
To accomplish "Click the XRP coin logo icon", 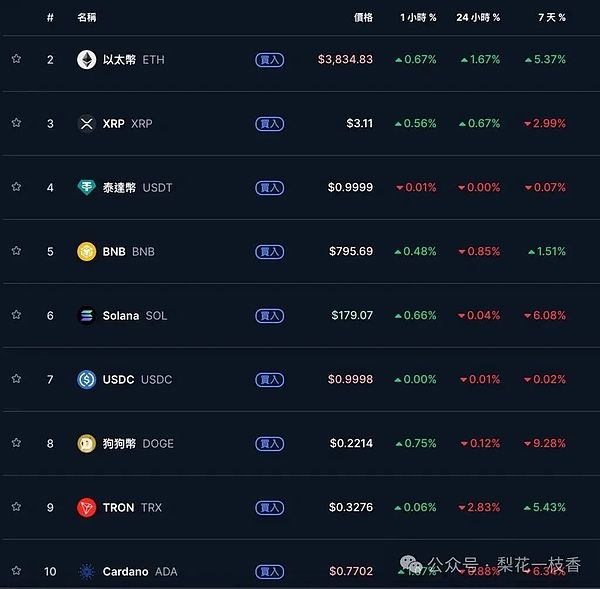I will point(87,123).
